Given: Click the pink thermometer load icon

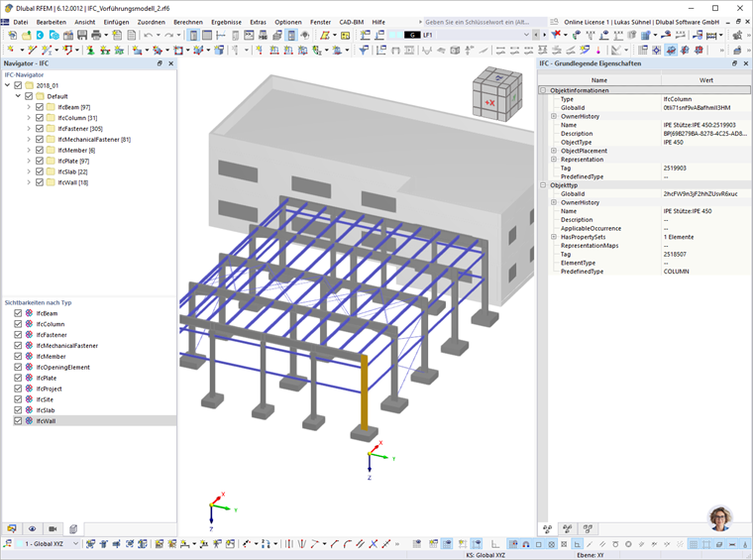Looking at the screenshot, I should click(598, 50).
